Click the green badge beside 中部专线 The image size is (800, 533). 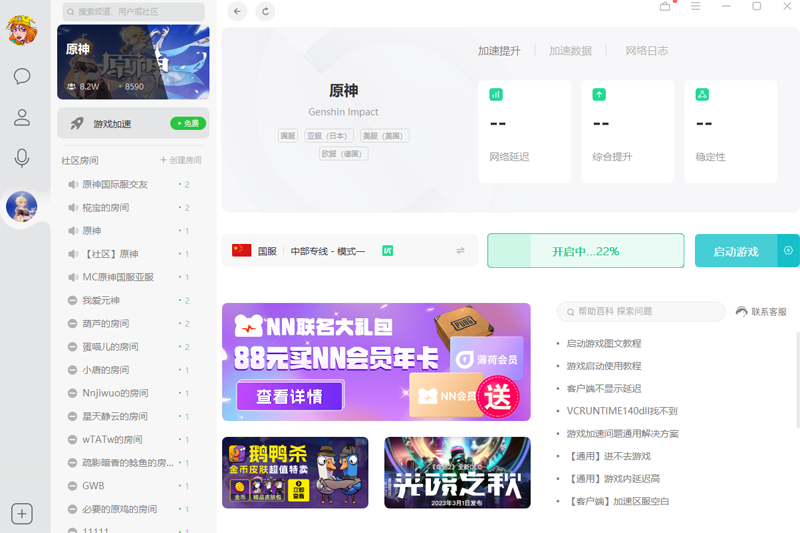387,250
